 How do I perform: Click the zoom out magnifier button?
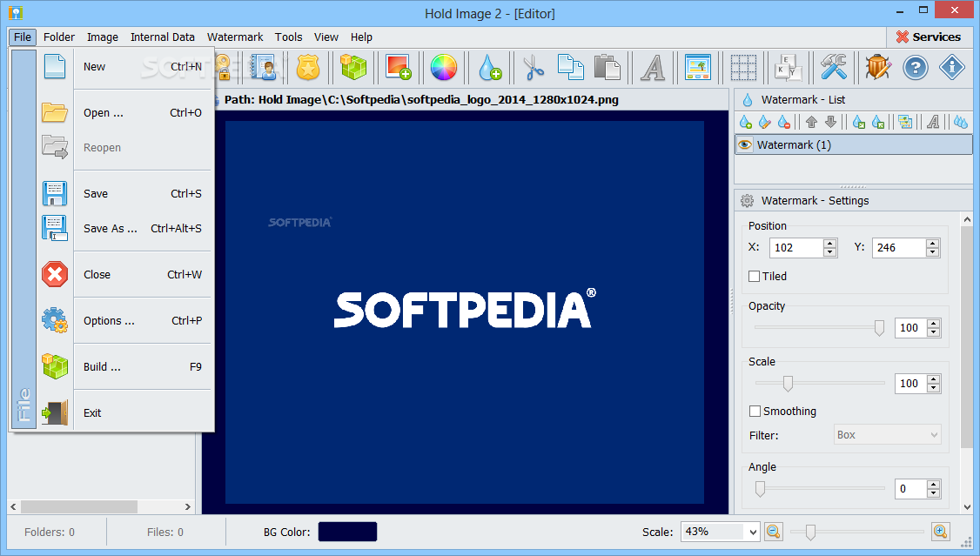point(774,532)
